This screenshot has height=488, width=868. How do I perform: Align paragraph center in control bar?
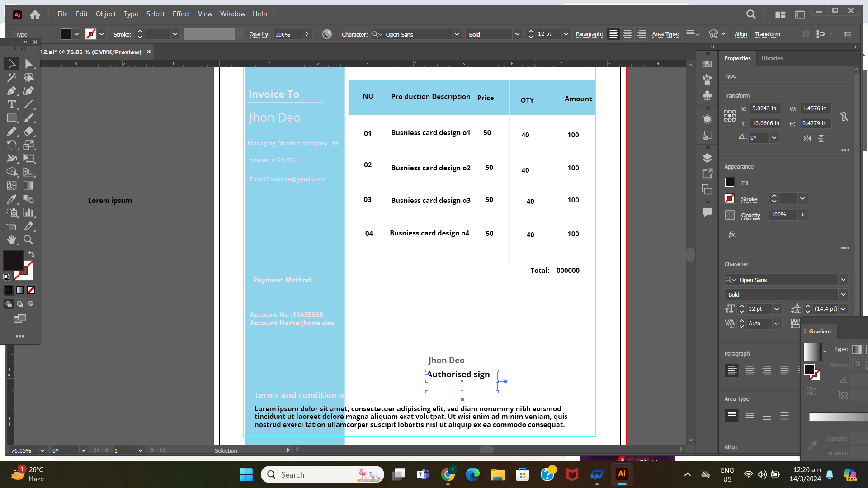[627, 34]
